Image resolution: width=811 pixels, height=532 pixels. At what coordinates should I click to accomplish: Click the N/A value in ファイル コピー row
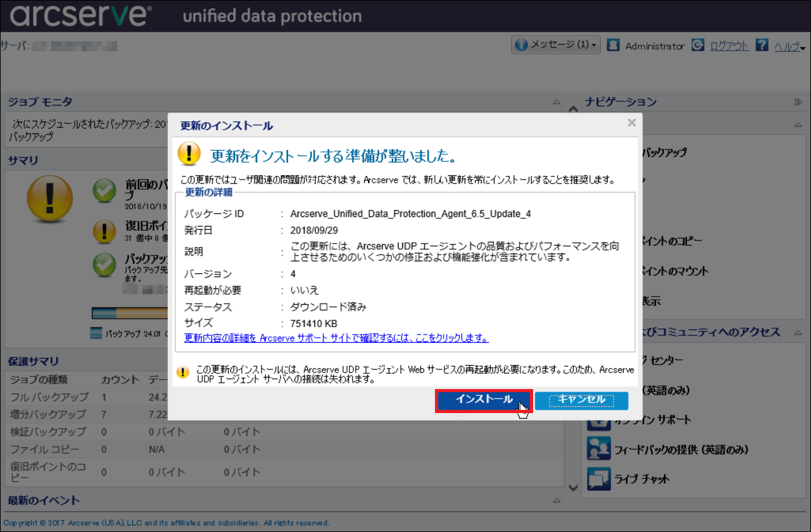(x=157, y=450)
